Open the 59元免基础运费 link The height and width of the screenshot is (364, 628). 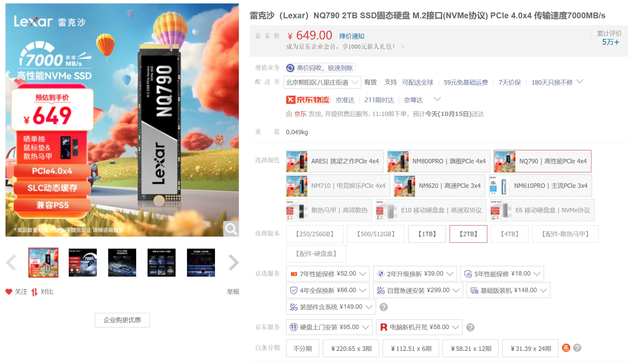[466, 82]
